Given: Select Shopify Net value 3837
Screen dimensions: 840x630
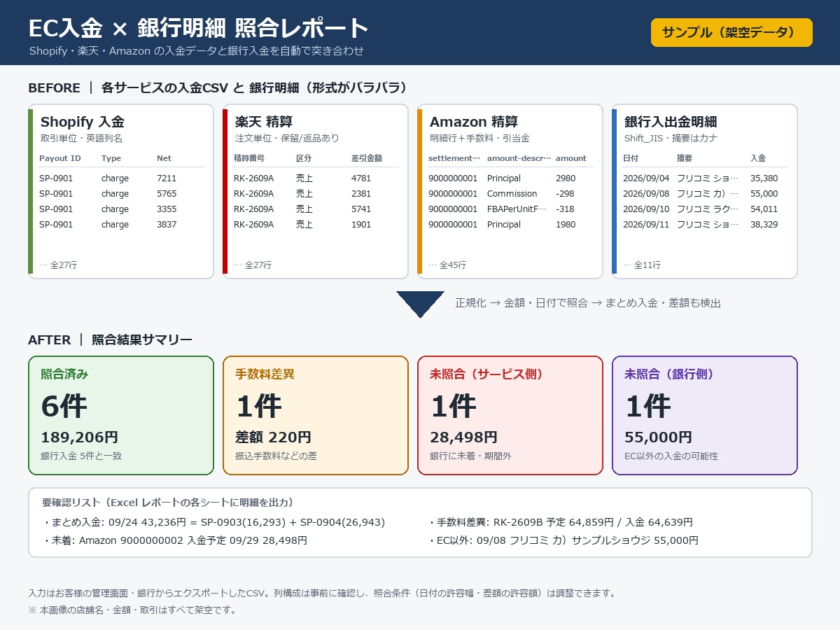Looking at the screenshot, I should click(x=167, y=225).
